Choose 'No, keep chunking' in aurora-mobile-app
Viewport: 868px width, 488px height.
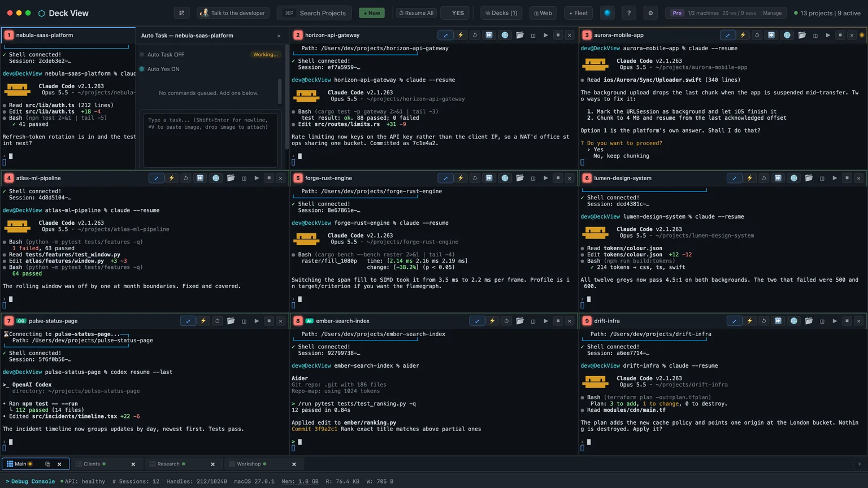click(x=621, y=156)
